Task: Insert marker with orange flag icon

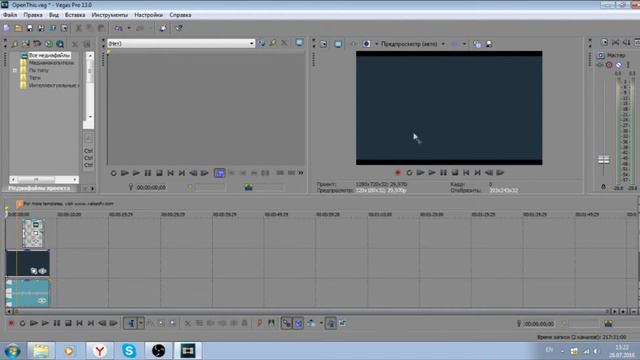Action: (x=260, y=323)
